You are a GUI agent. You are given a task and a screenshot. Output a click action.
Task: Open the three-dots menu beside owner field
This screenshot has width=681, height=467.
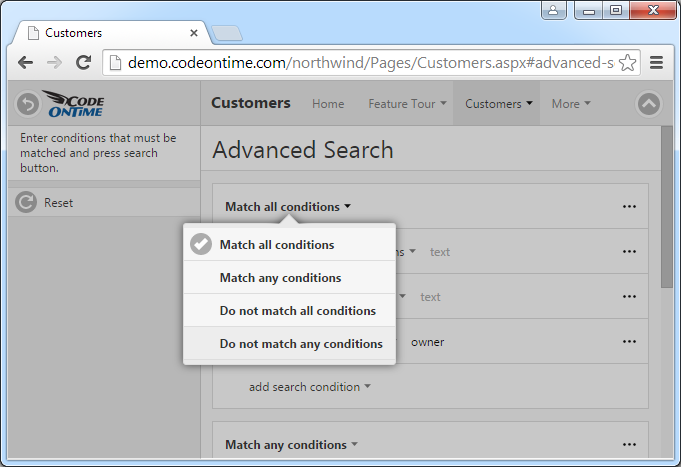(x=629, y=342)
